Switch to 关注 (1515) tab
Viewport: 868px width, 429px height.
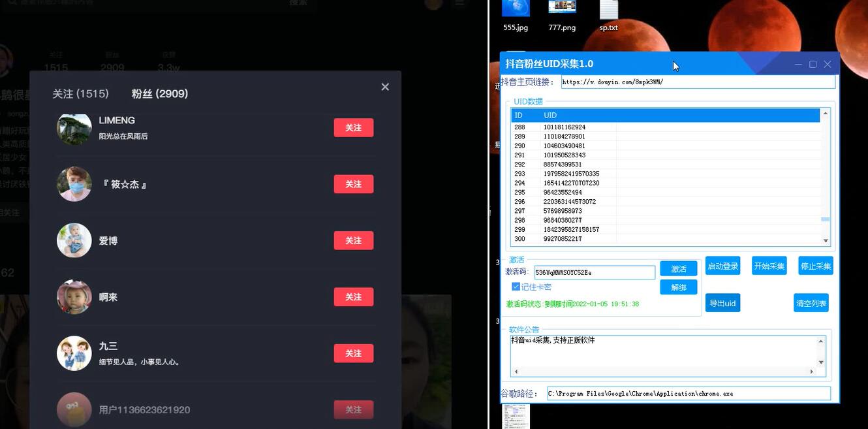[x=80, y=94]
